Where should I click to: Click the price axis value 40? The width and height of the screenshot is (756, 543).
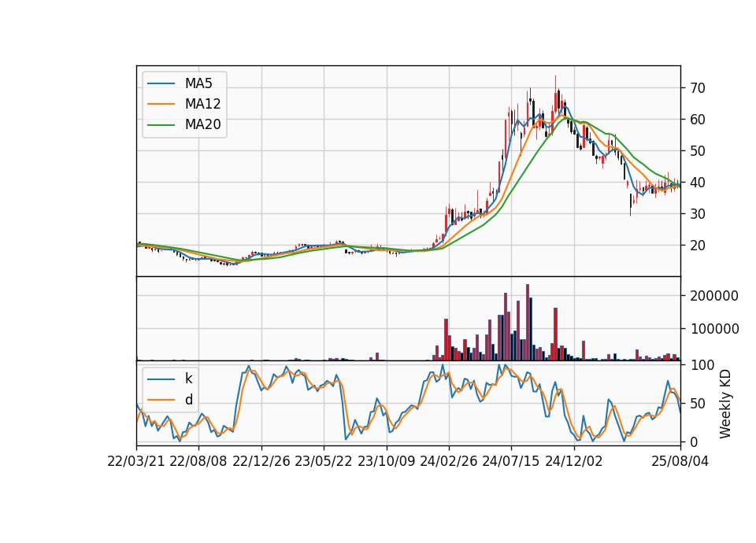tap(698, 183)
